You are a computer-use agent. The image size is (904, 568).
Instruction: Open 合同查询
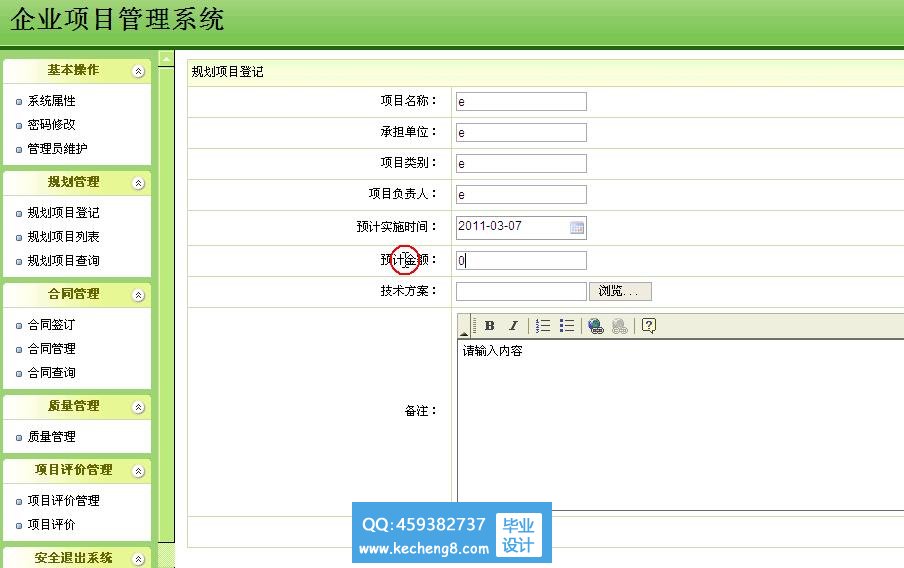(51, 373)
